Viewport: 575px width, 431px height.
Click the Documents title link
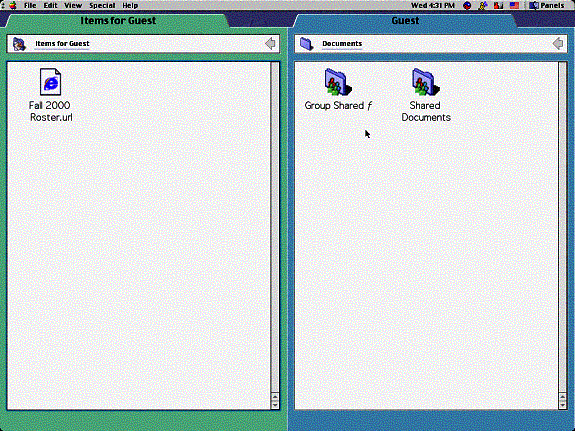click(342, 44)
